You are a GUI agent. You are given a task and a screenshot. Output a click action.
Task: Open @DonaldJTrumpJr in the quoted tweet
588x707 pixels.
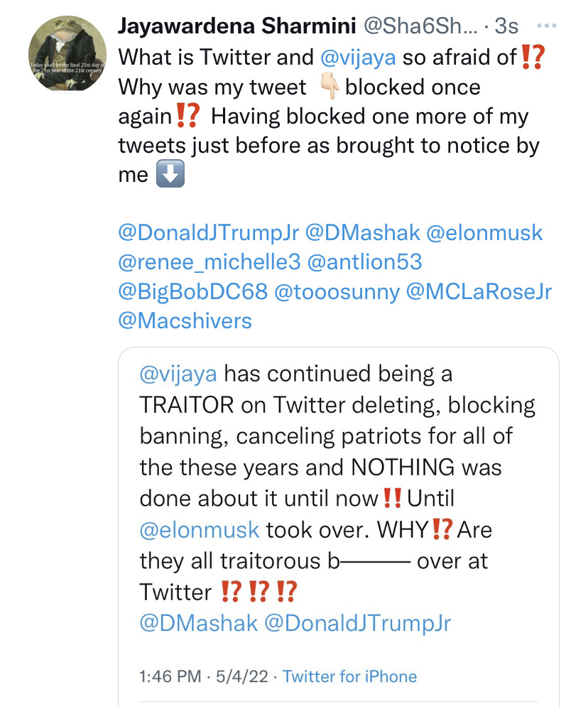pyautogui.click(x=357, y=622)
